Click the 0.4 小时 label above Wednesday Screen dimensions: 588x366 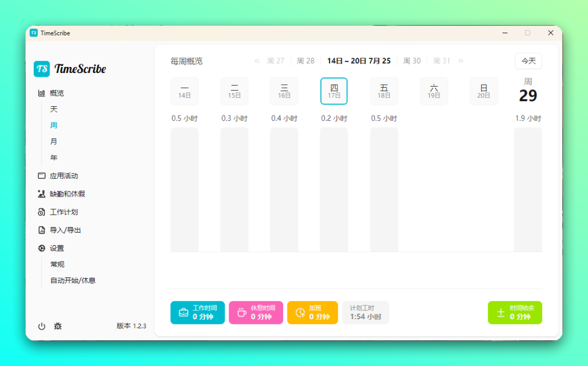point(284,119)
